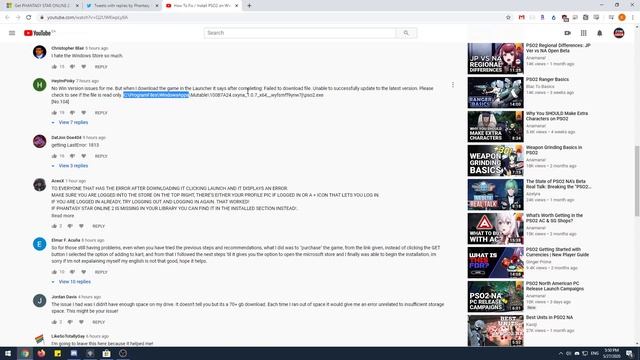Heart DatJon Doe404's comment
The height and width of the screenshot is (360, 640).
pyautogui.click(x=84, y=156)
